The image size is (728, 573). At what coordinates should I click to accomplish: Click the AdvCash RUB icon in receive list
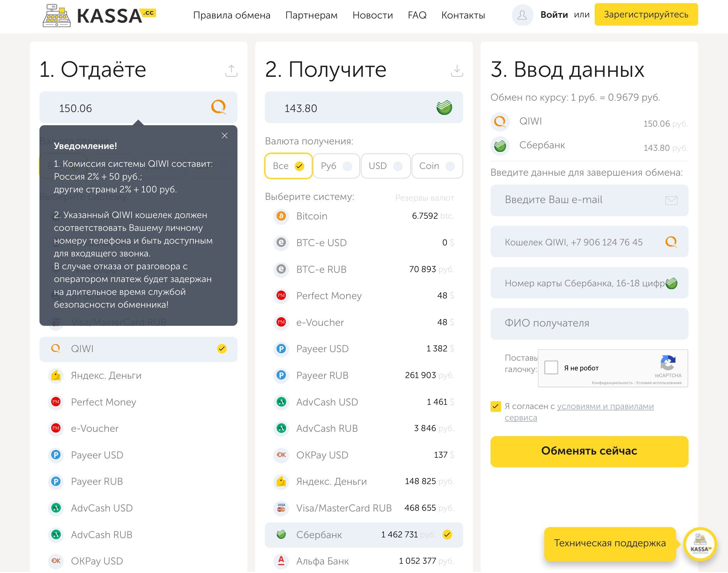[281, 428]
